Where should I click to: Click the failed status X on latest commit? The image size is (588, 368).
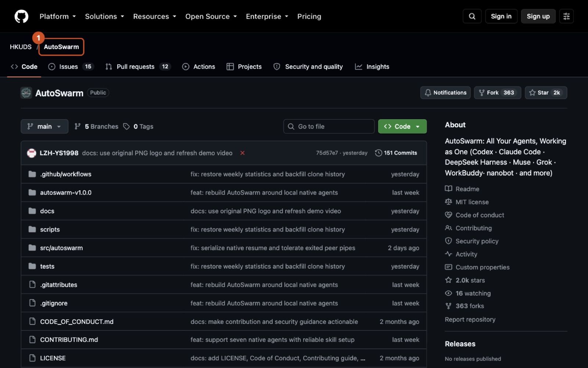pyautogui.click(x=243, y=153)
